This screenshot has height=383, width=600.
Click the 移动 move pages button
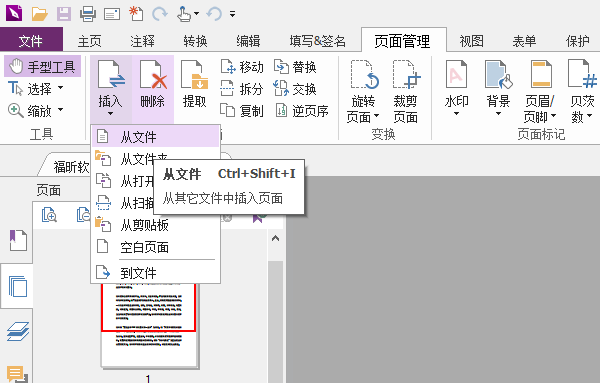pyautogui.click(x=242, y=67)
